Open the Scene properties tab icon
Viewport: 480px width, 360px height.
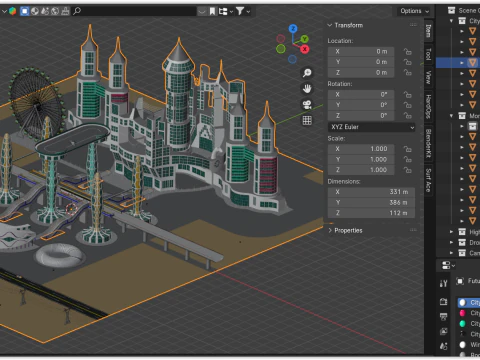pos(443,346)
